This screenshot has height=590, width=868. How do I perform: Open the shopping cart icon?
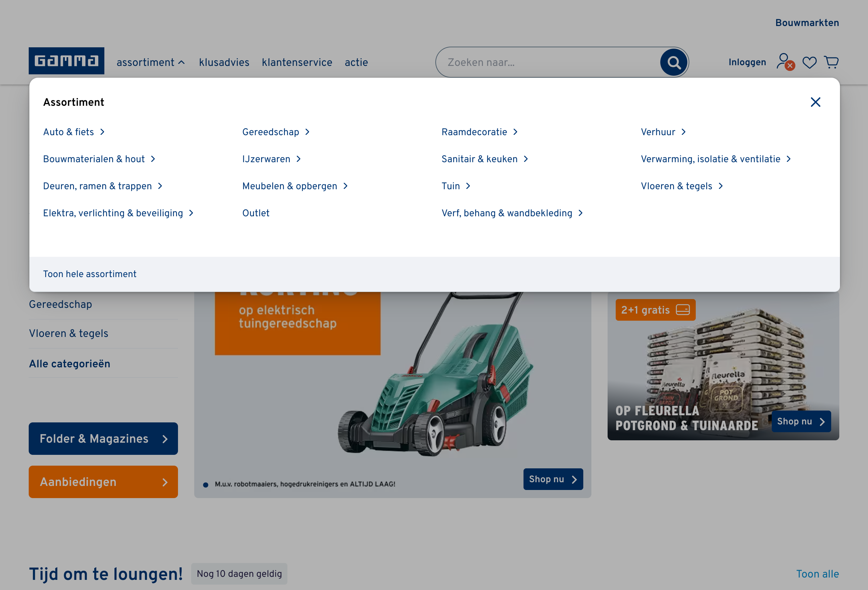(832, 62)
